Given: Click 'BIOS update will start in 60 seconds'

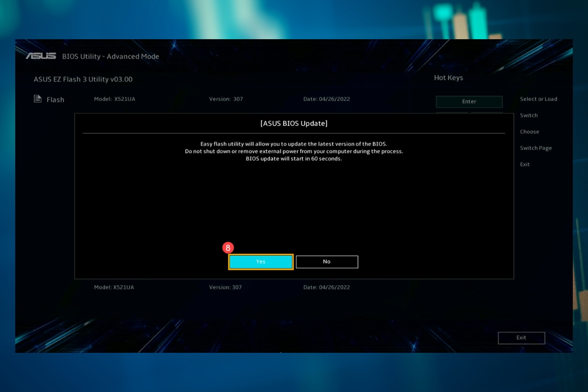Looking at the screenshot, I should point(294,159).
